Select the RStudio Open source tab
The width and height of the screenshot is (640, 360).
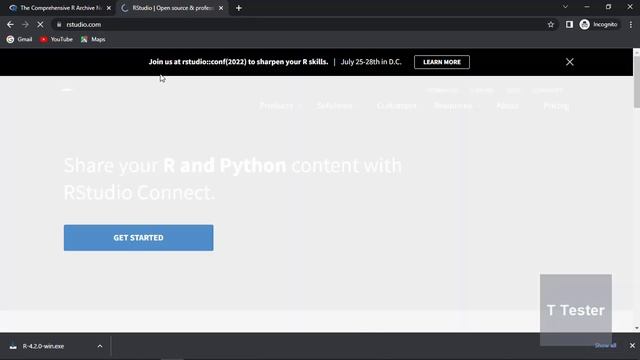click(172, 8)
